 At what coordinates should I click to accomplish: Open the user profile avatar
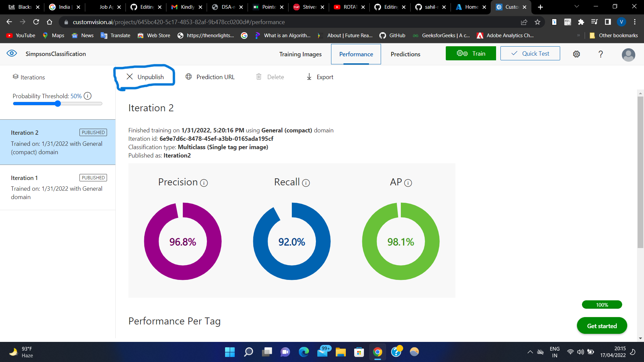click(x=628, y=54)
